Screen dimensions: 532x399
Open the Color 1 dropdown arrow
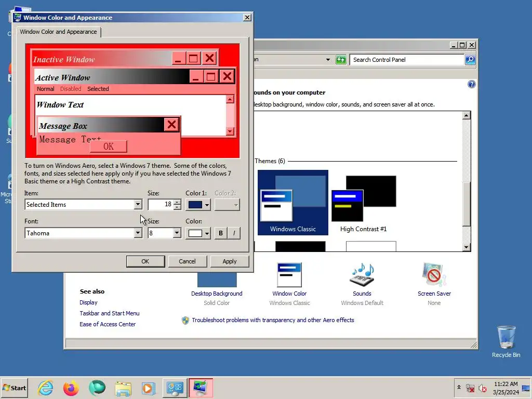207,205
